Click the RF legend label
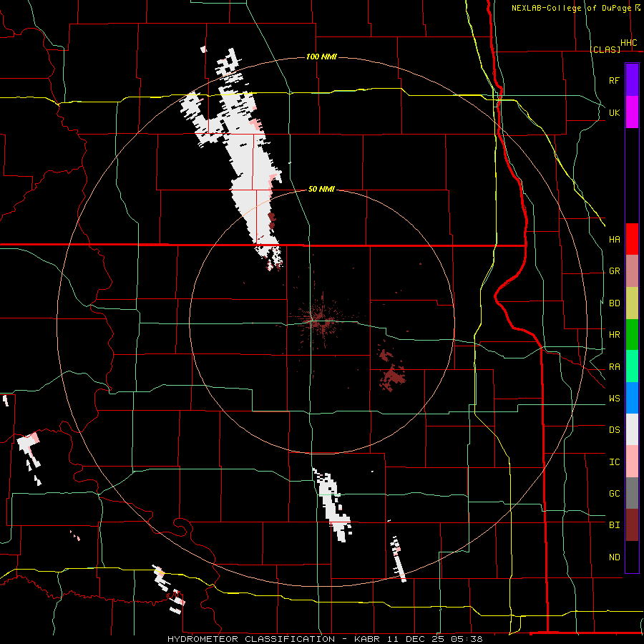Screen dimensions: 644x644 [x=614, y=80]
